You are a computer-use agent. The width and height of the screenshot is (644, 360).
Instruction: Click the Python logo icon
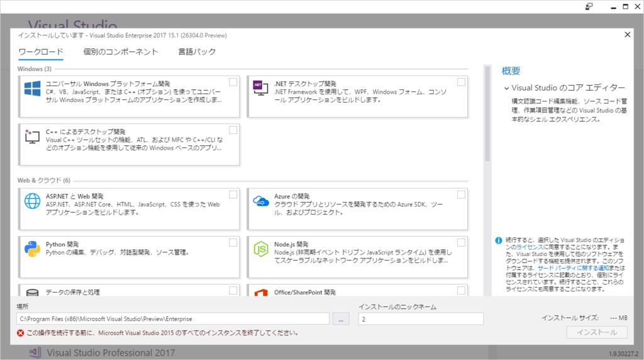tap(33, 249)
